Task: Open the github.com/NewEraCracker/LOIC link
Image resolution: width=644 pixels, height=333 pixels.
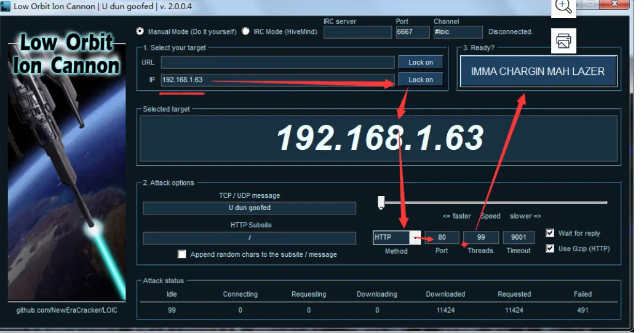Action: (x=66, y=310)
